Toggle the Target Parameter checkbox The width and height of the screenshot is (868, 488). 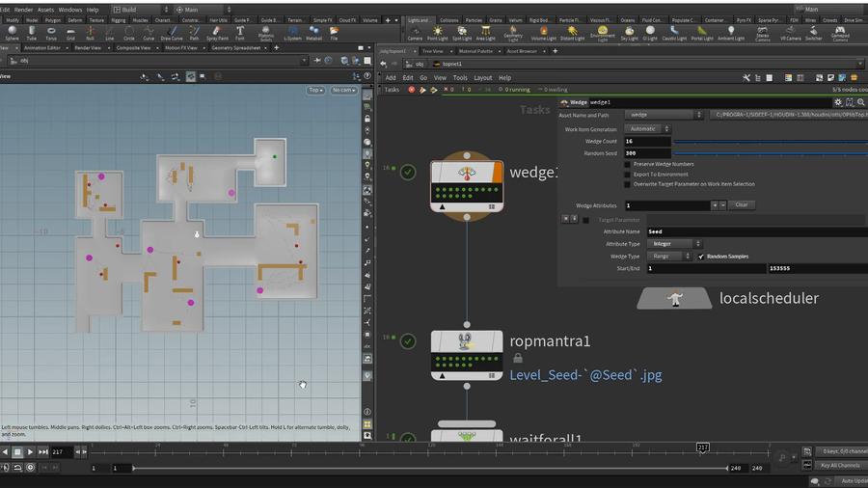click(x=585, y=220)
